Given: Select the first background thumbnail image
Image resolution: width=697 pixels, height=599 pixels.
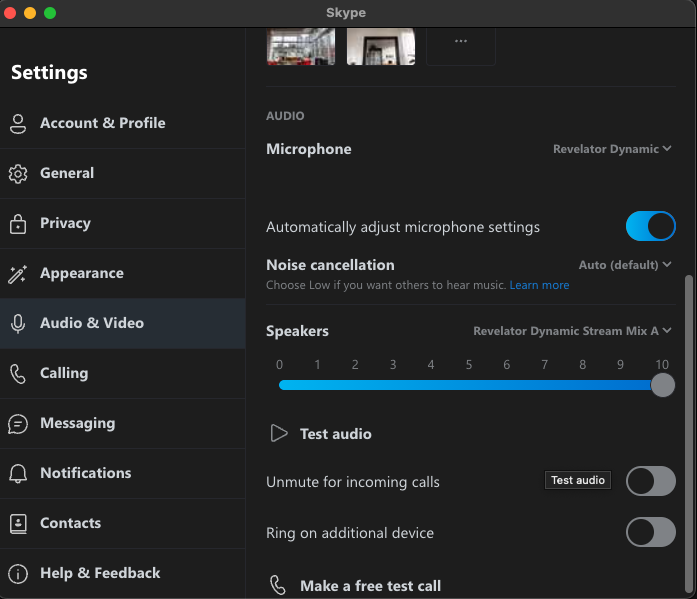Looking at the screenshot, I should tap(301, 46).
